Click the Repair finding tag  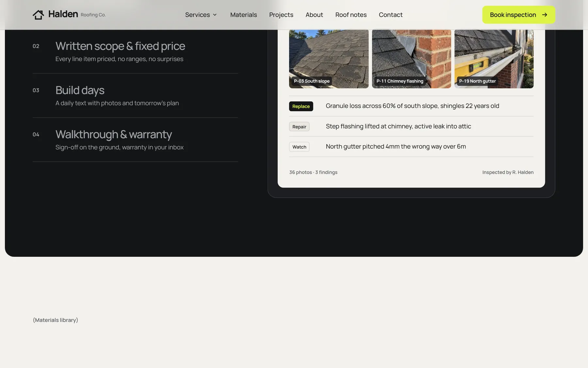299,127
